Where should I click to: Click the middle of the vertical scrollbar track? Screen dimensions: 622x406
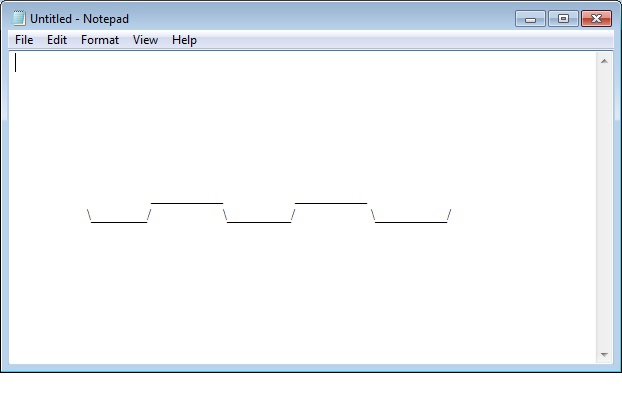click(x=604, y=208)
